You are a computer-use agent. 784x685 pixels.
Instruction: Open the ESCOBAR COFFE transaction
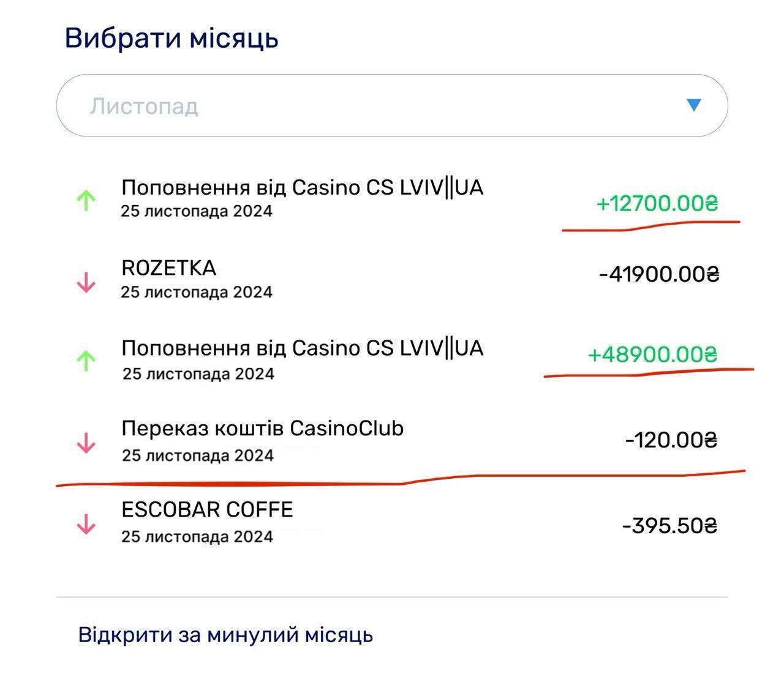(207, 510)
